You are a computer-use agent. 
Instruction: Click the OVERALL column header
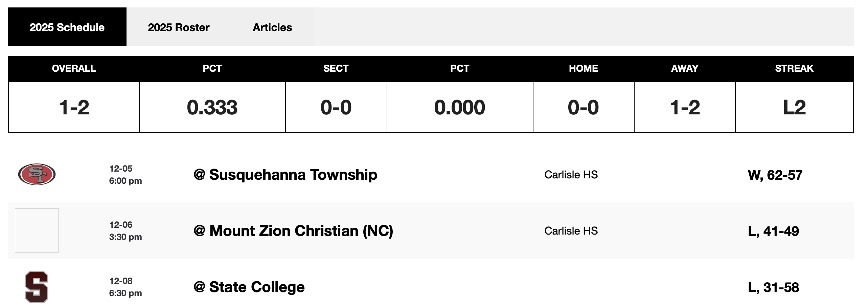point(74,68)
